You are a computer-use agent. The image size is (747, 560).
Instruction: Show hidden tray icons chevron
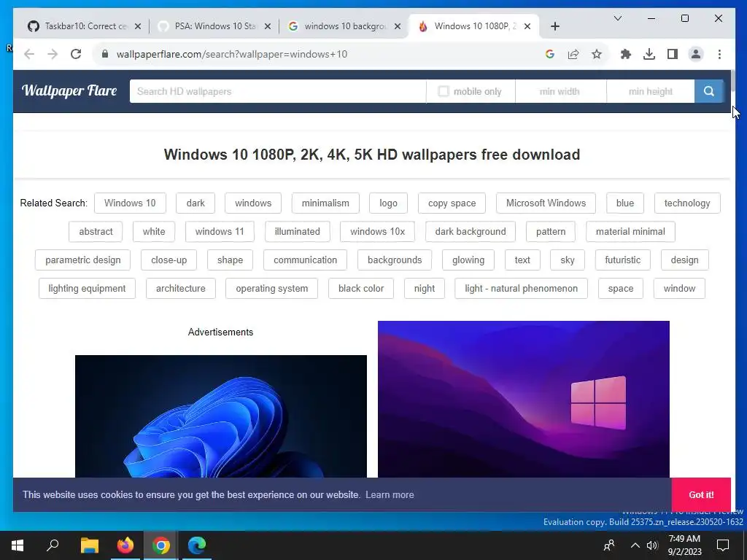pyautogui.click(x=635, y=545)
